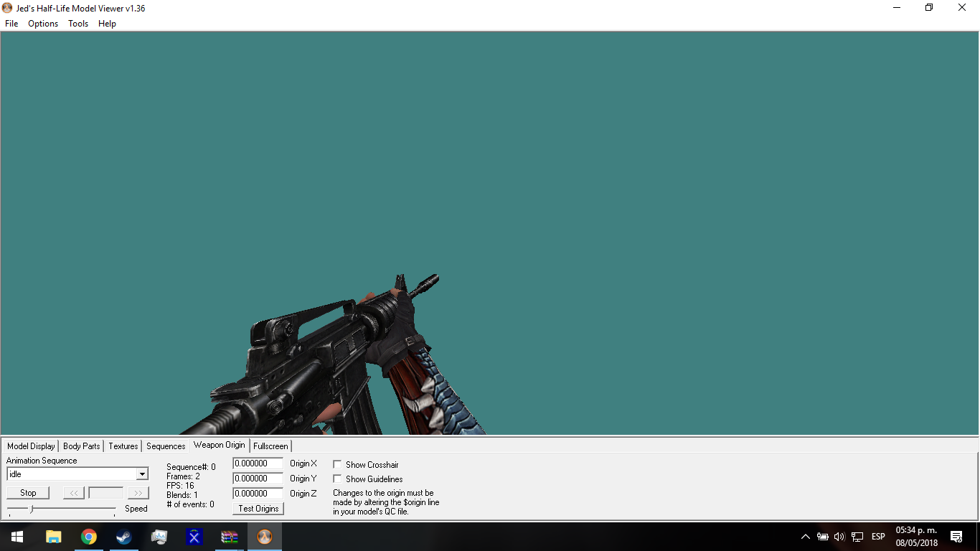Switch to Model Display tab

(31, 446)
